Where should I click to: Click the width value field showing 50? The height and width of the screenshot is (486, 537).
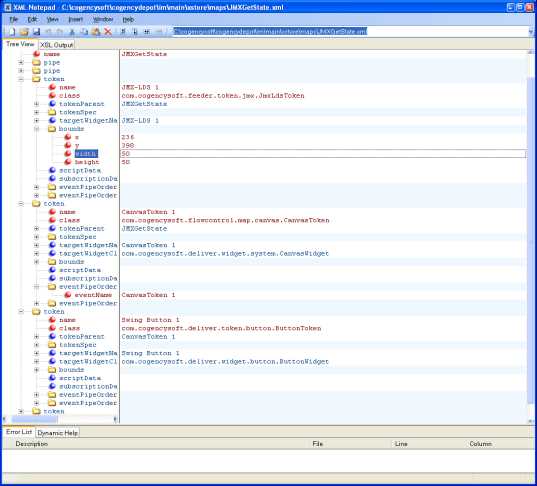click(323, 154)
